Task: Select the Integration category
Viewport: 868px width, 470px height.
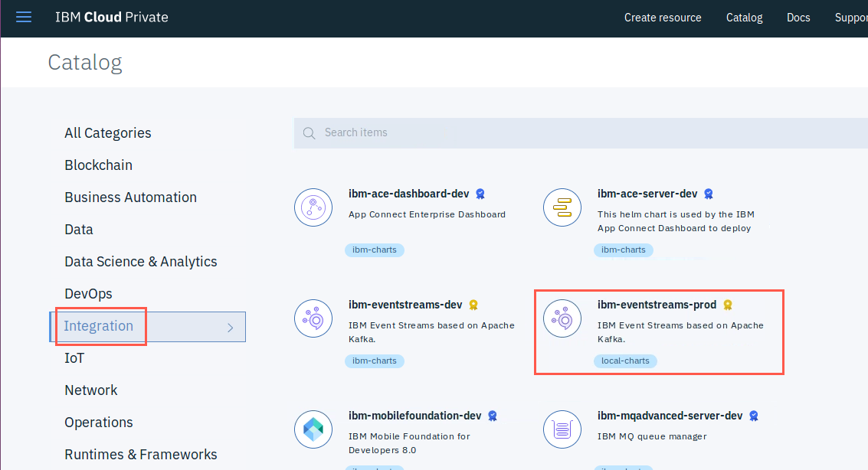Action: [148, 327]
